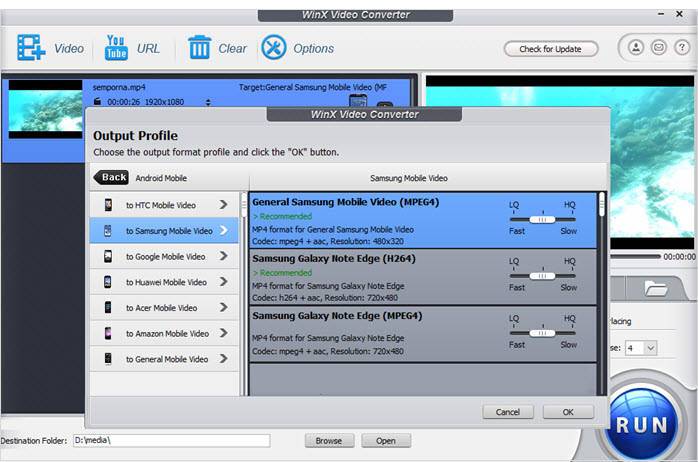Click Clear label in toolbar

232,48
